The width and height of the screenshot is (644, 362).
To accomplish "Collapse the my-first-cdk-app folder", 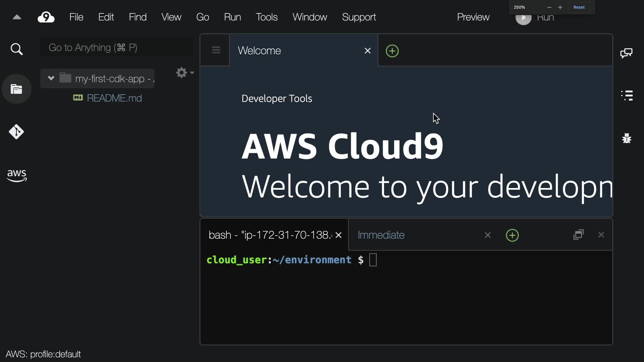I will (51, 78).
